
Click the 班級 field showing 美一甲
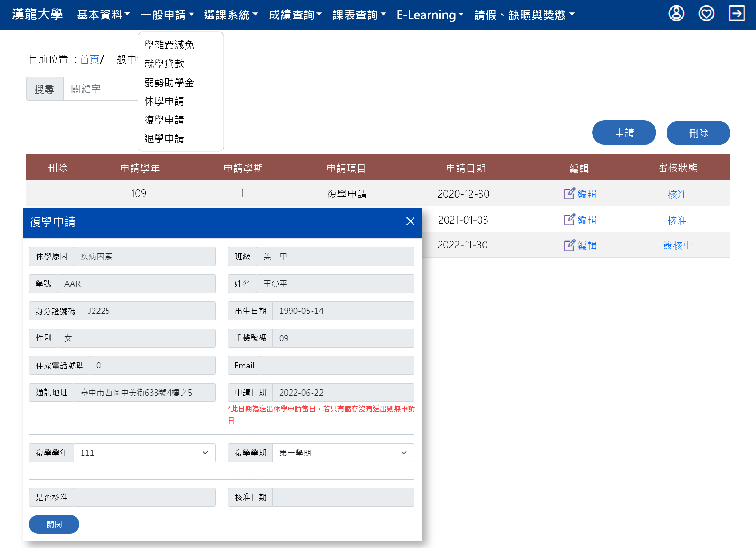pos(335,256)
